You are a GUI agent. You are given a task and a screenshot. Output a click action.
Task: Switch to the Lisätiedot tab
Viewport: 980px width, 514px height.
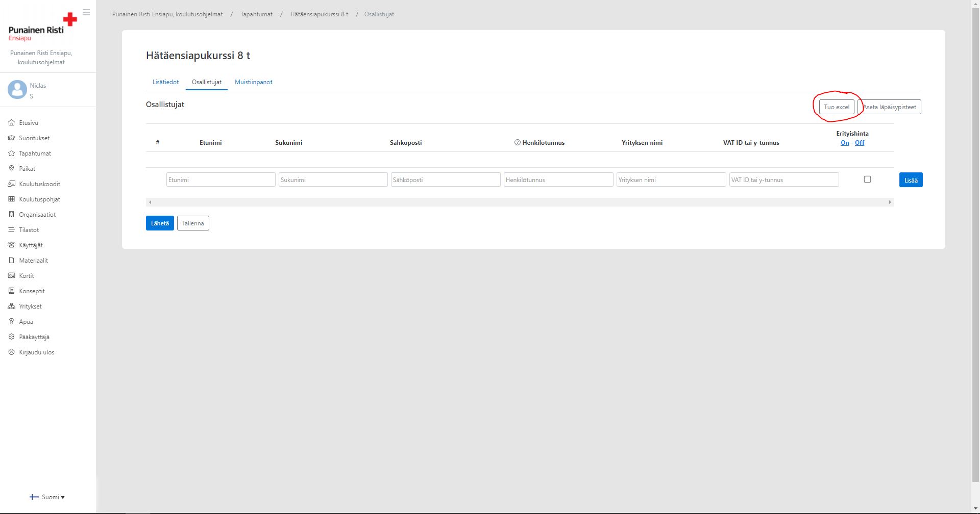coord(165,82)
